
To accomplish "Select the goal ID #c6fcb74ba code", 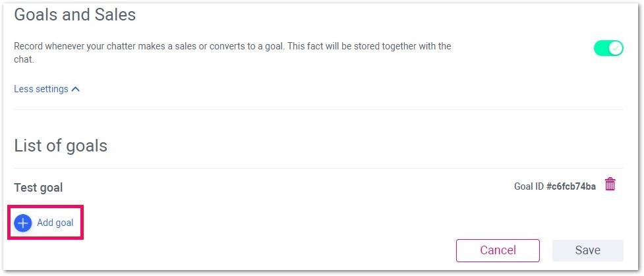I will 571,187.
